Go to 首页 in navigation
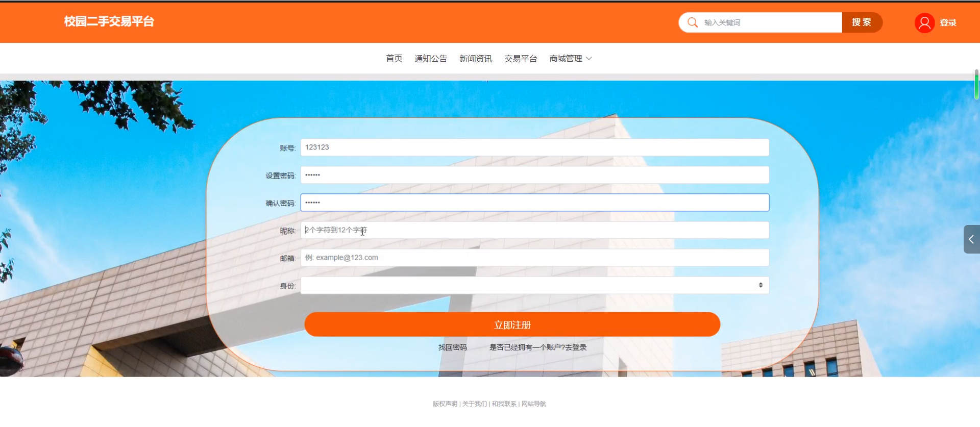 click(394, 59)
